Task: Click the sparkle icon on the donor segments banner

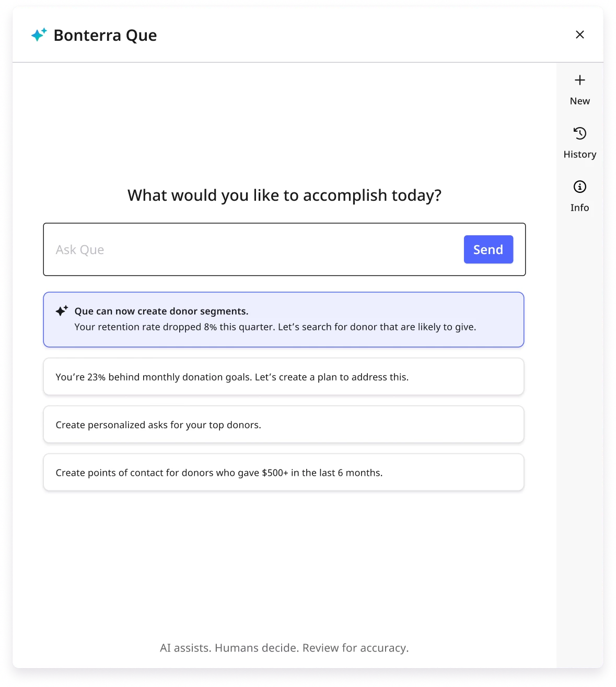Action: click(62, 310)
